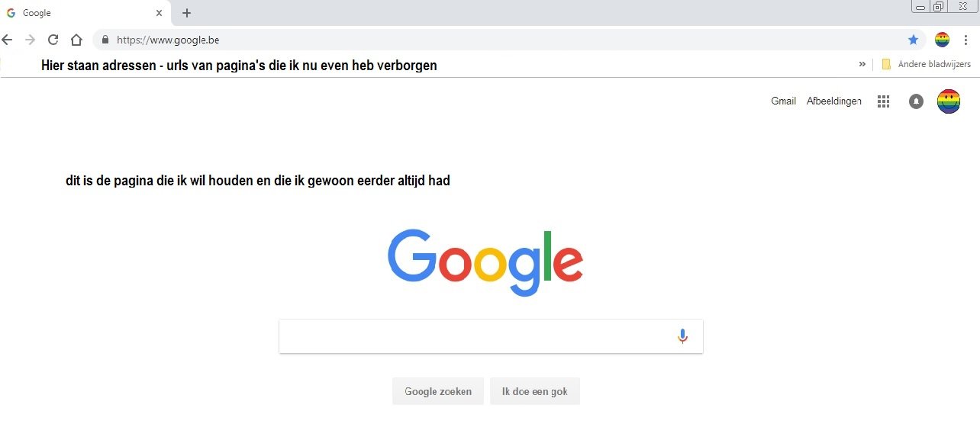Open the home page icon
This screenshot has width=980, height=440.
76,40
